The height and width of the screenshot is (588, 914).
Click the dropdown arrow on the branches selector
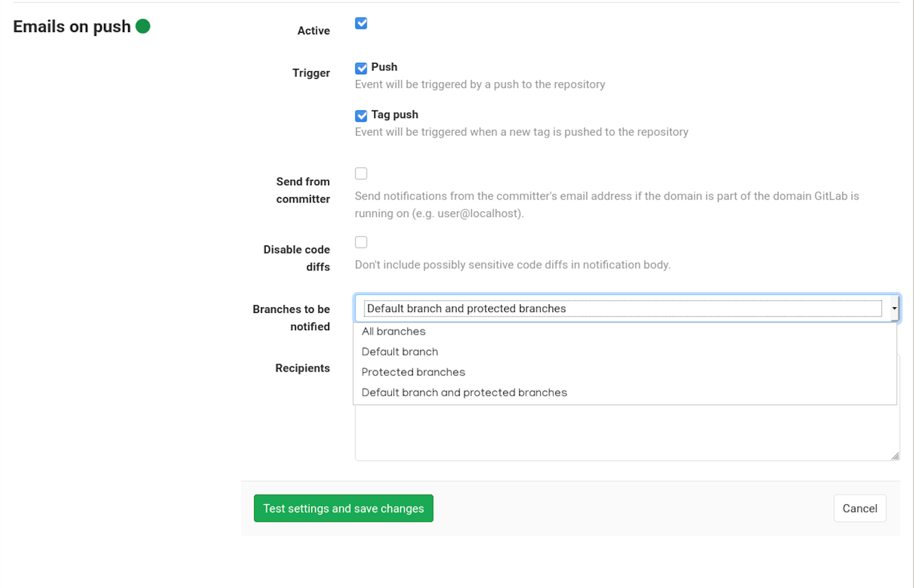coord(895,308)
